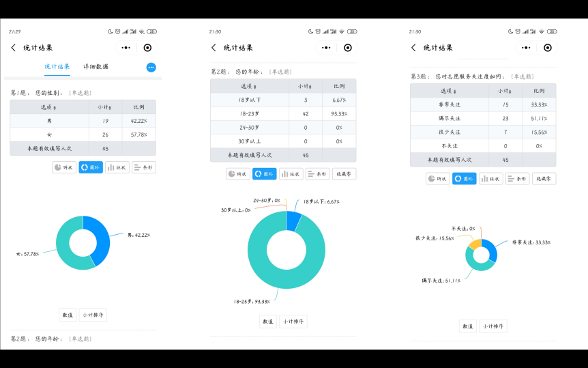Switch to the 详细数据 tab
Image resolution: width=588 pixels, height=368 pixels.
[95, 67]
